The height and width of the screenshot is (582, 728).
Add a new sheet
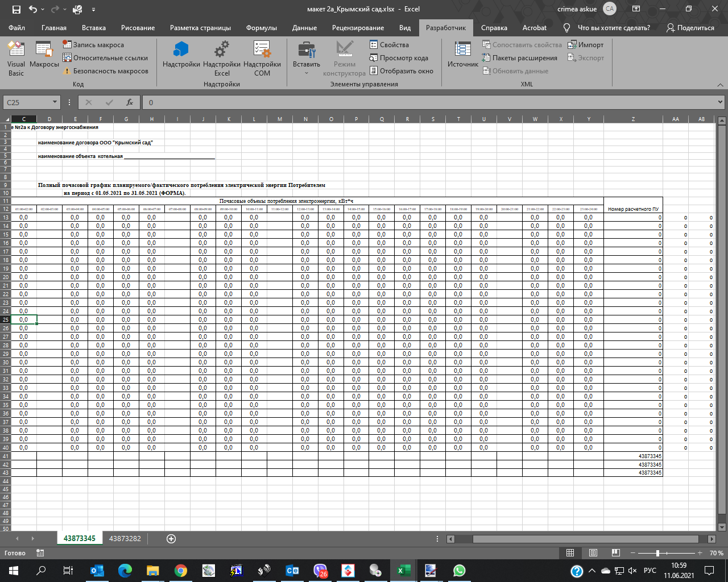coord(171,538)
